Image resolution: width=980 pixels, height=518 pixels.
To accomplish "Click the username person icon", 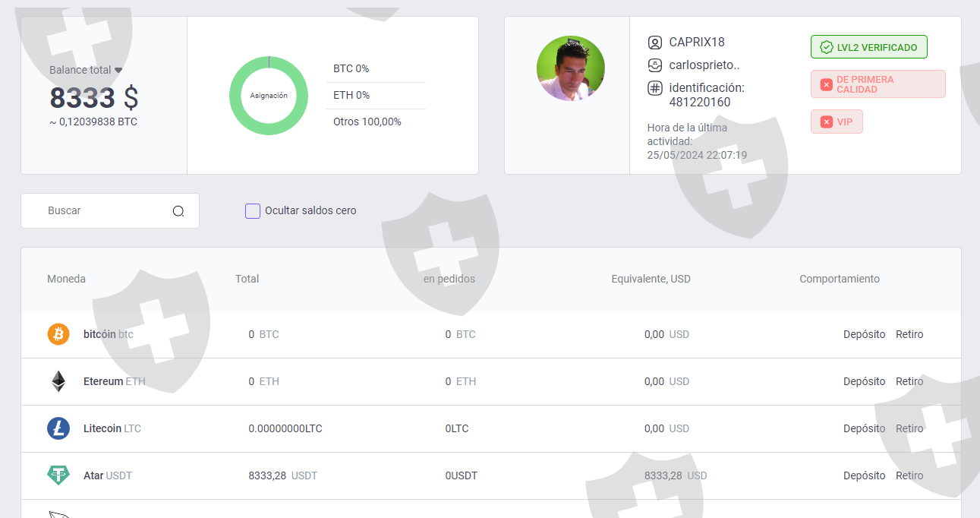I will coord(655,43).
